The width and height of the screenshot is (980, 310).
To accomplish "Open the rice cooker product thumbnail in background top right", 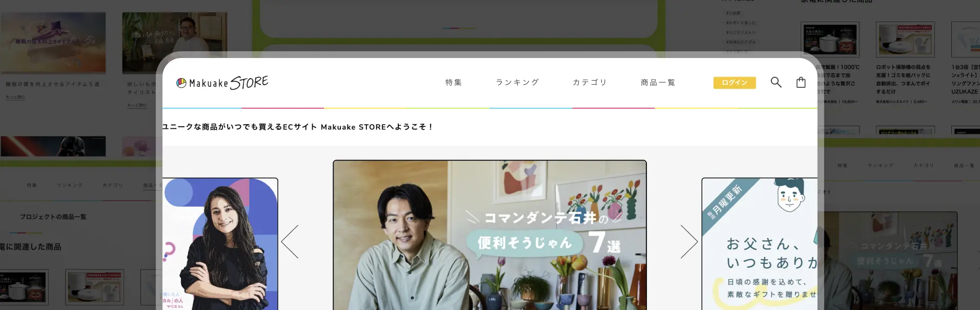I will click(830, 40).
